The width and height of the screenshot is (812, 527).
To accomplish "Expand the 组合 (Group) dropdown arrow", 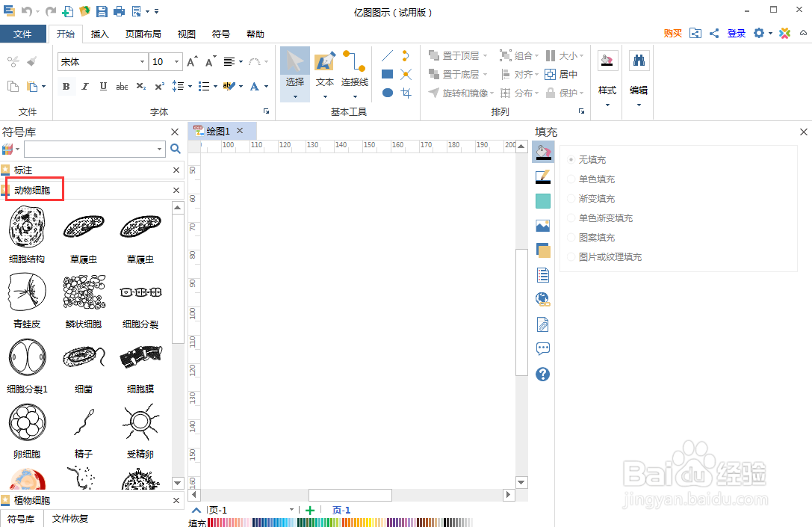I will click(538, 55).
